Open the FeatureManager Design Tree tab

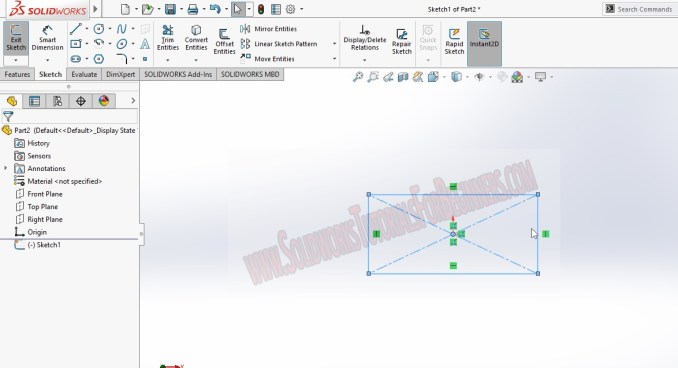coord(12,101)
